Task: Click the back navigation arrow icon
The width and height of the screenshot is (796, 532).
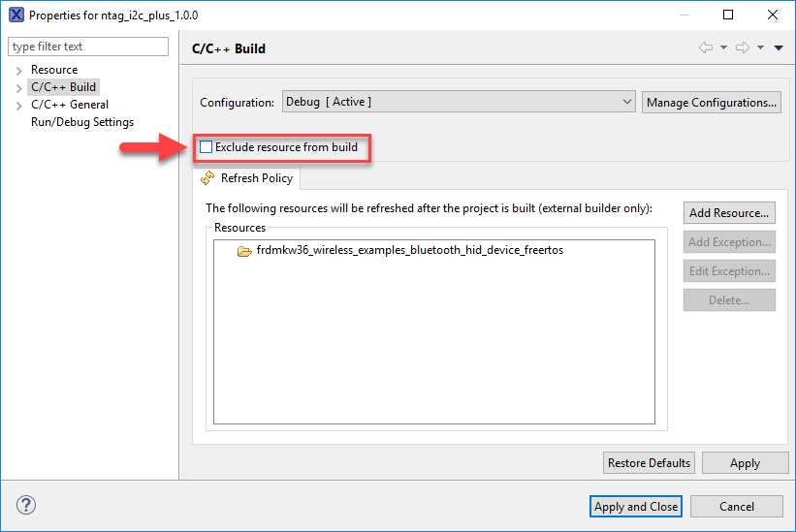Action: click(705, 47)
